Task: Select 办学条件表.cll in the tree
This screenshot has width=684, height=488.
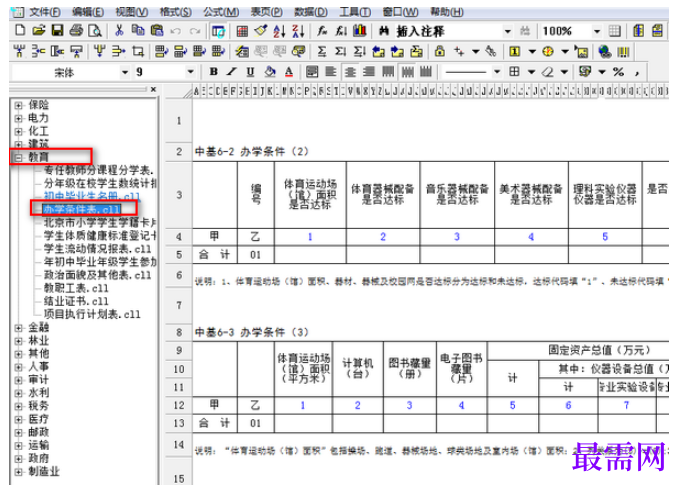Action: point(82,209)
